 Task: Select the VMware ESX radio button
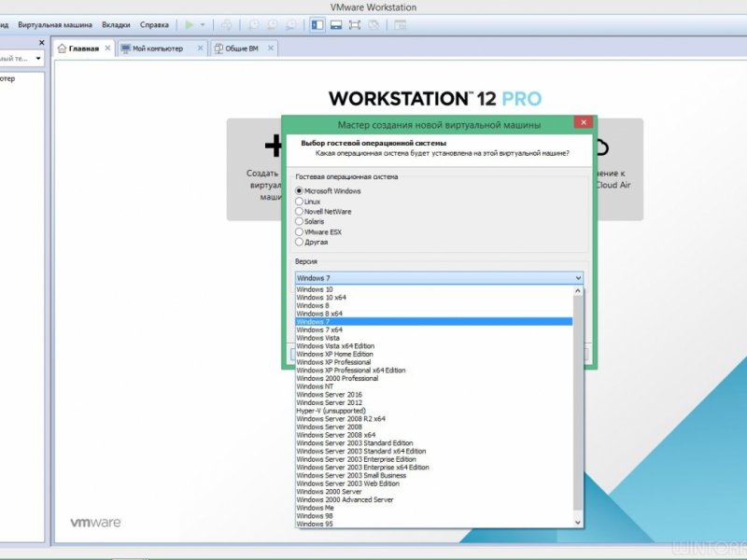point(299,231)
